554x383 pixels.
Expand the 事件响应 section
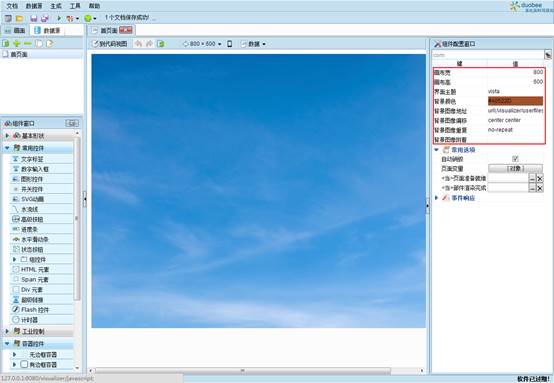(x=436, y=198)
